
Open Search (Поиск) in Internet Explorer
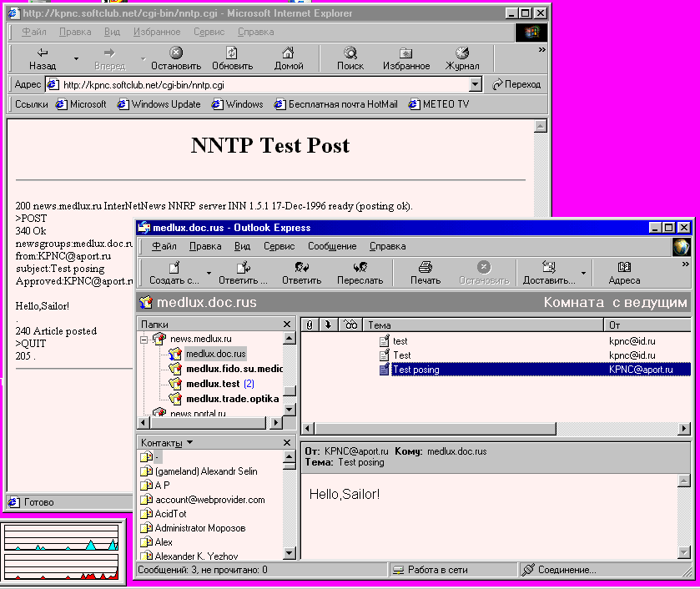pyautogui.click(x=350, y=59)
